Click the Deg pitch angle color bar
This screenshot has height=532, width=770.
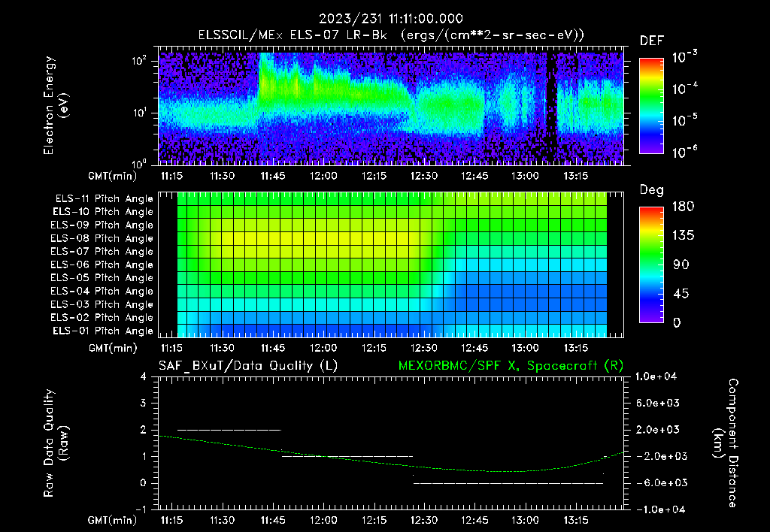(x=651, y=265)
